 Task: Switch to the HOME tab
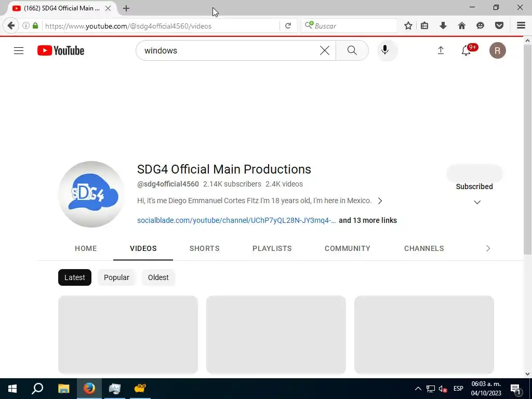pyautogui.click(x=86, y=248)
